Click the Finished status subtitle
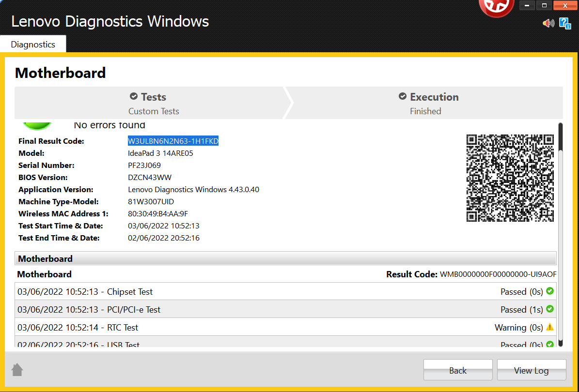 coord(425,111)
